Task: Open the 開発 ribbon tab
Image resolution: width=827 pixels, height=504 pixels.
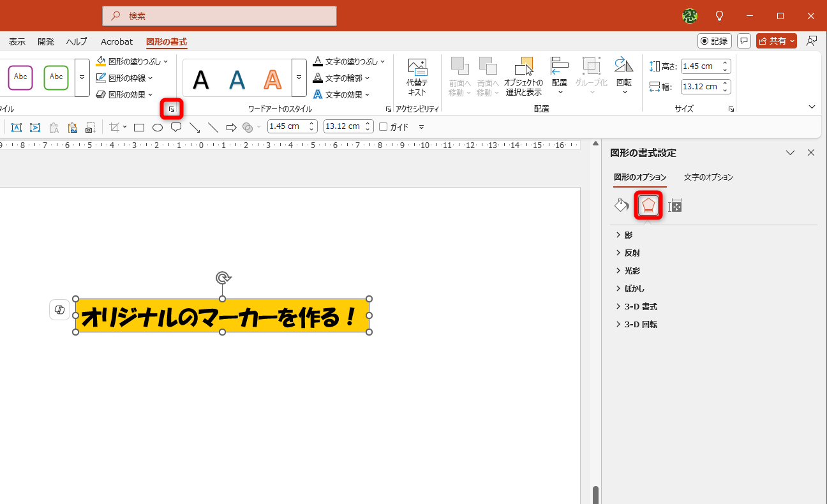Action: tap(46, 41)
